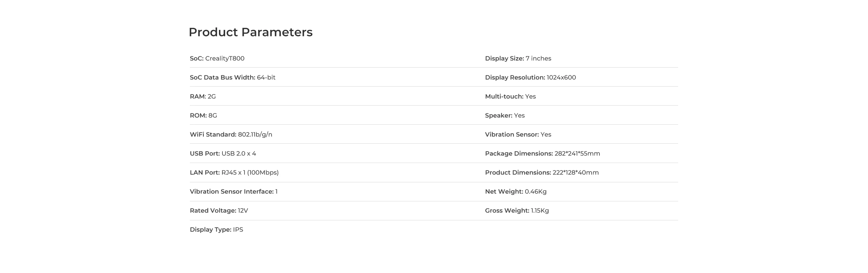Select the Gross Weight 1.15Kg specification
This screenshot has height=273, width=868.
(517, 211)
